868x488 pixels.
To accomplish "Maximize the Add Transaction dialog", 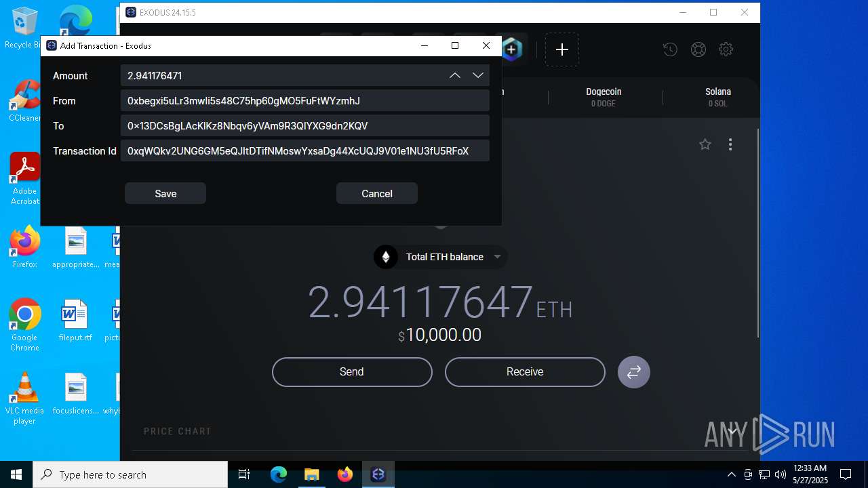I will pyautogui.click(x=455, y=45).
